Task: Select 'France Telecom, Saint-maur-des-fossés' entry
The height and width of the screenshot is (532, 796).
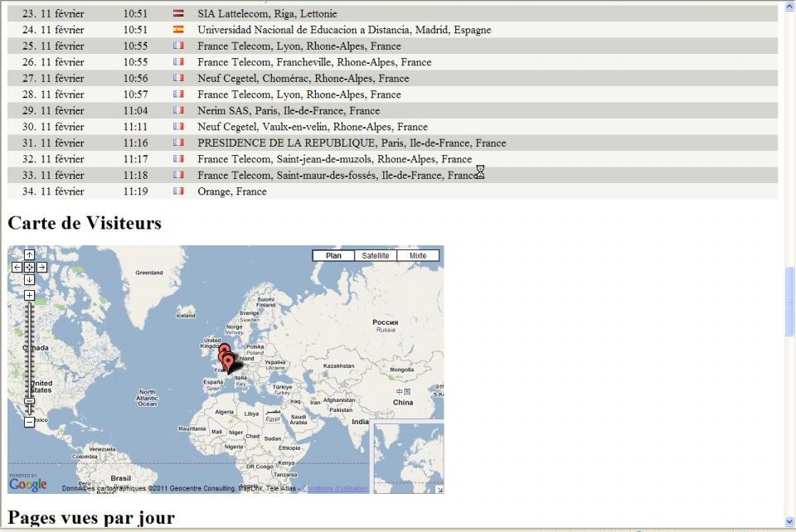Action: tap(337, 176)
